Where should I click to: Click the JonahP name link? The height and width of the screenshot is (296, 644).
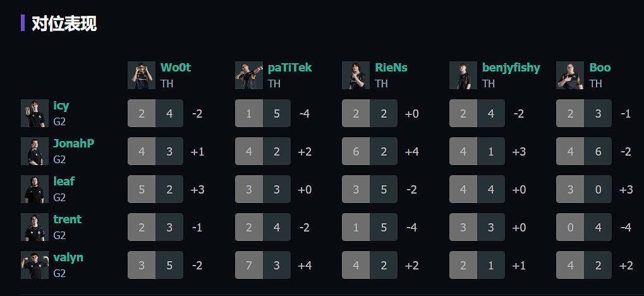[x=73, y=144]
